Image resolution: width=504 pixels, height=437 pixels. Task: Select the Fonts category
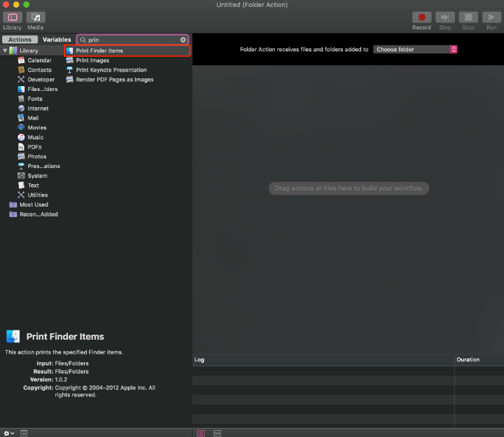30,99
